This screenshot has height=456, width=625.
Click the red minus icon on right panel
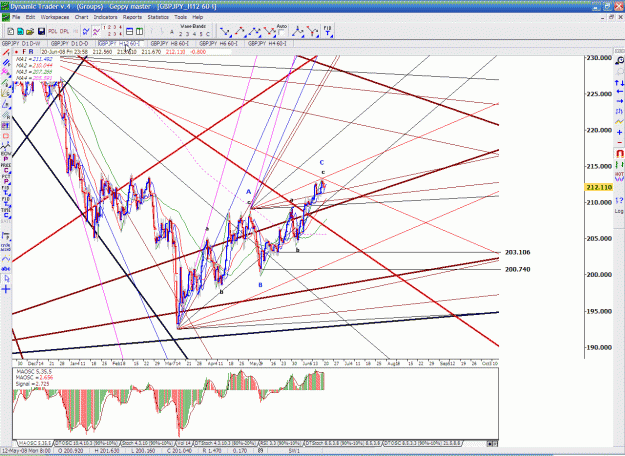pyautogui.click(x=619, y=142)
